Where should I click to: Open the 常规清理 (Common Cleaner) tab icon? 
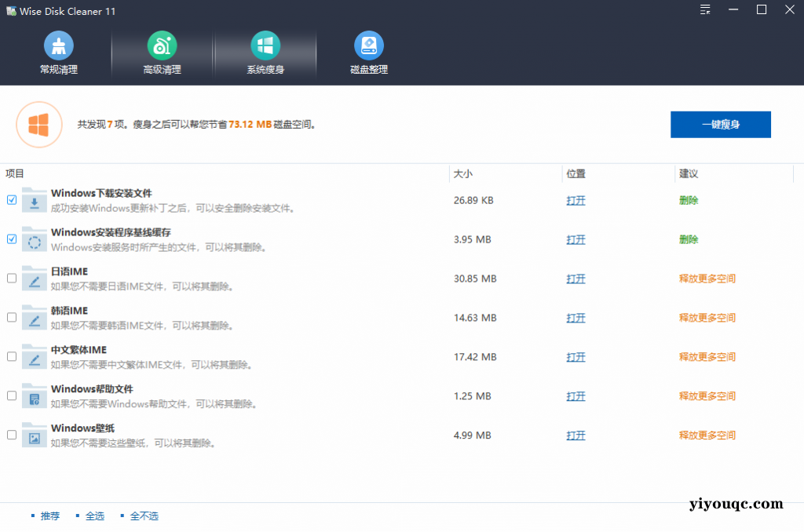[59, 46]
